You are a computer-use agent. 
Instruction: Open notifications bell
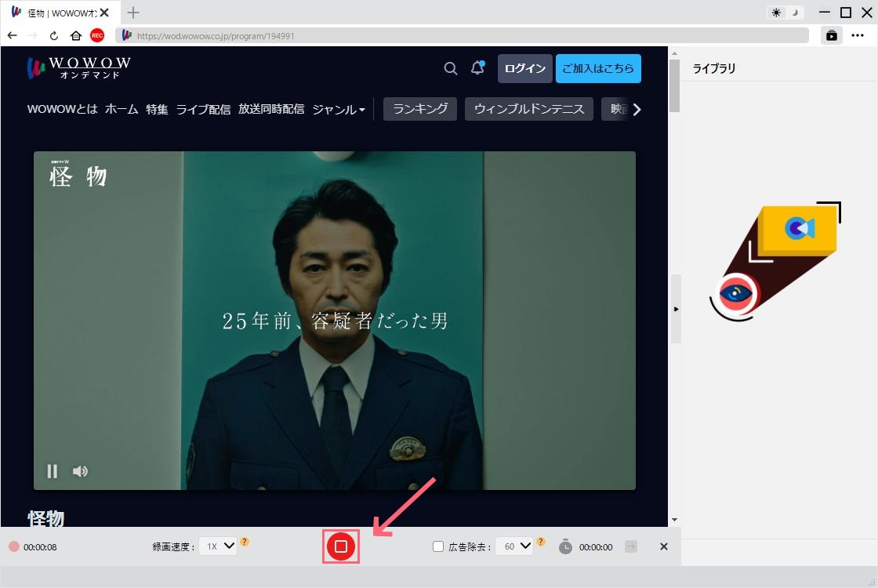click(477, 67)
